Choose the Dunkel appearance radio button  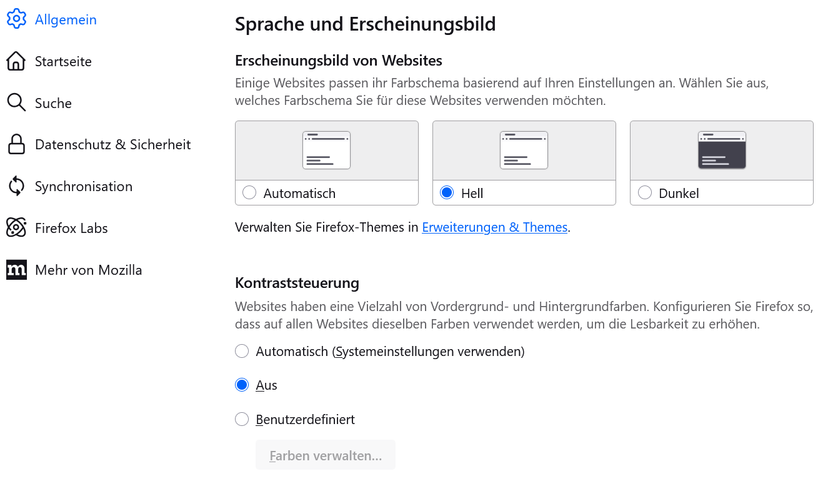[645, 193]
